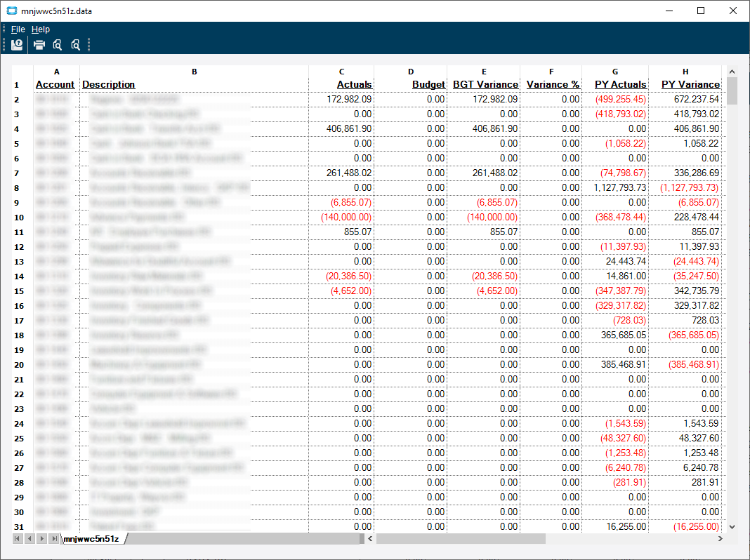Jump to last sheet with navigation arrow

(x=54, y=538)
